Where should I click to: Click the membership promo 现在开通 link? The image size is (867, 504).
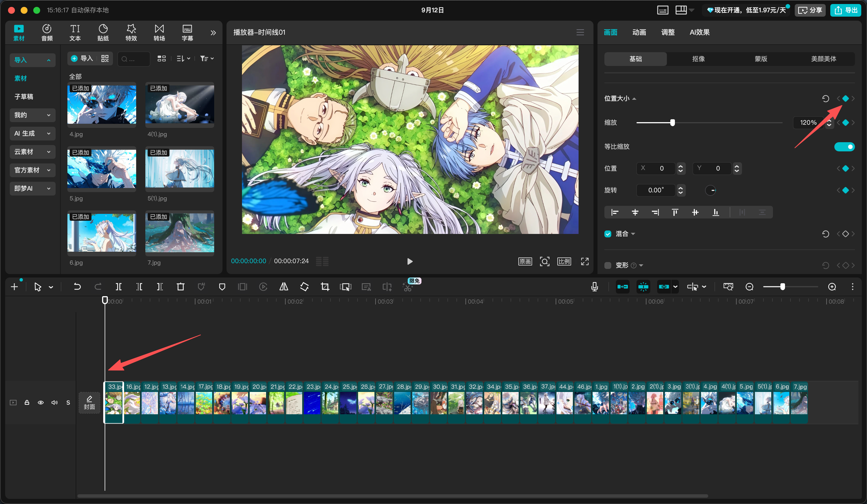(x=747, y=10)
